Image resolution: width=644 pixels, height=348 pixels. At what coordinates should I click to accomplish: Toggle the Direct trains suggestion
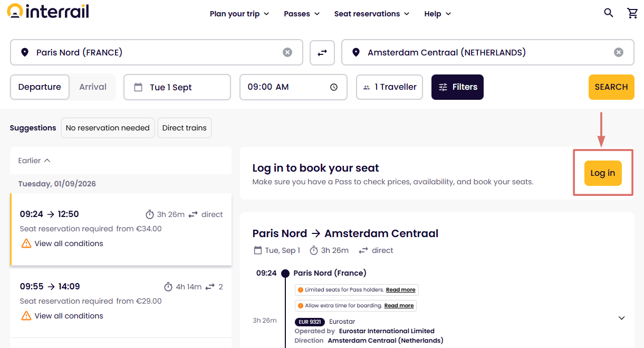pos(185,128)
